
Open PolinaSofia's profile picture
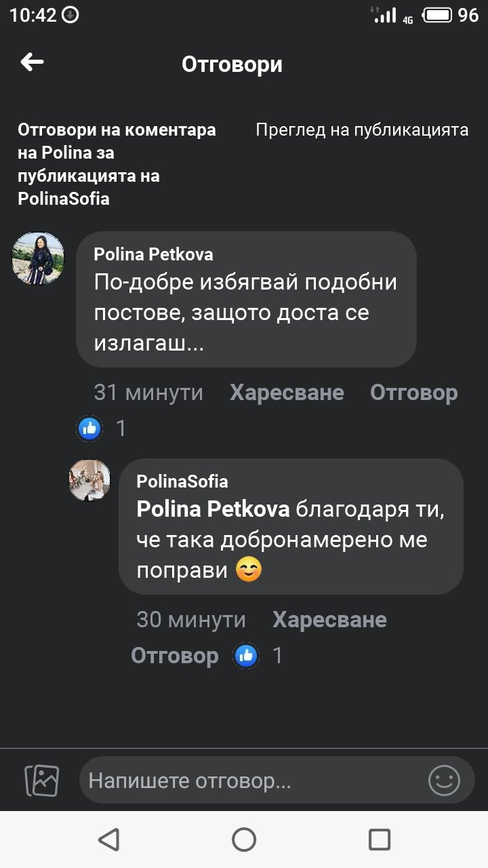coord(89,480)
